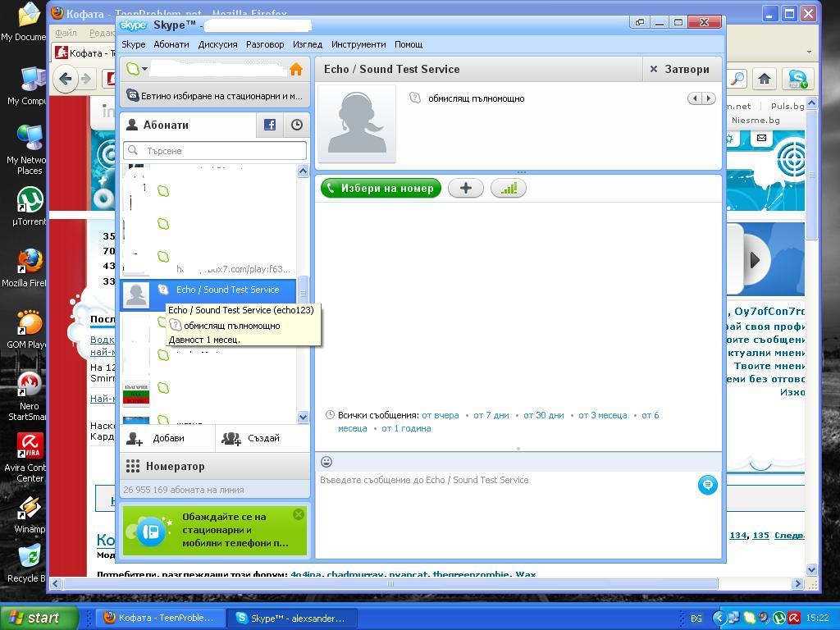Click Създай to create a group
Screen dimensions: 840x630
click(262, 438)
